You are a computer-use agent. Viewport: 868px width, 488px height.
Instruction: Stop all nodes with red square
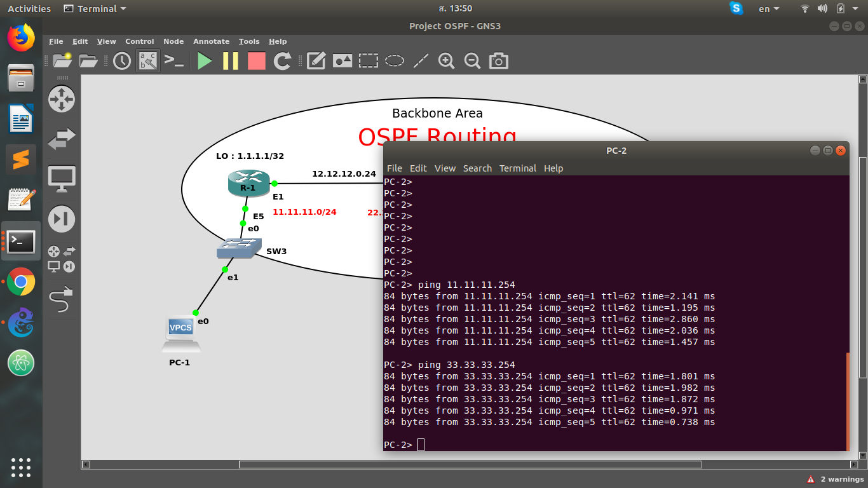(257, 61)
